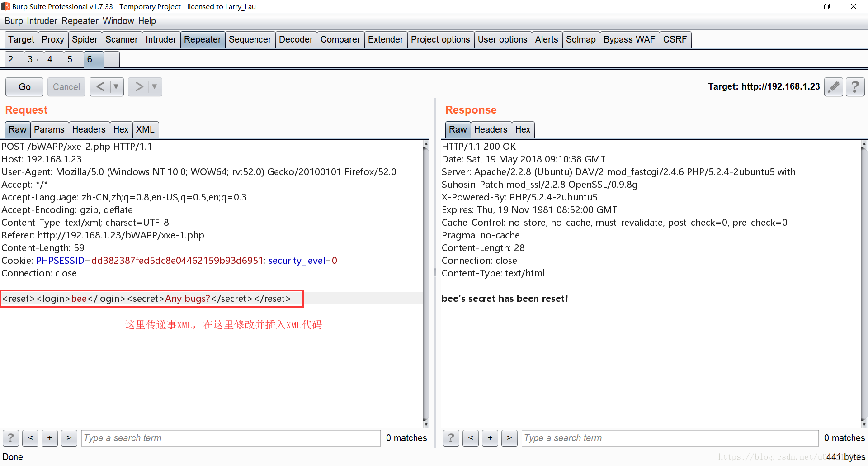View request Hex tab
The height and width of the screenshot is (466, 868).
click(x=121, y=129)
